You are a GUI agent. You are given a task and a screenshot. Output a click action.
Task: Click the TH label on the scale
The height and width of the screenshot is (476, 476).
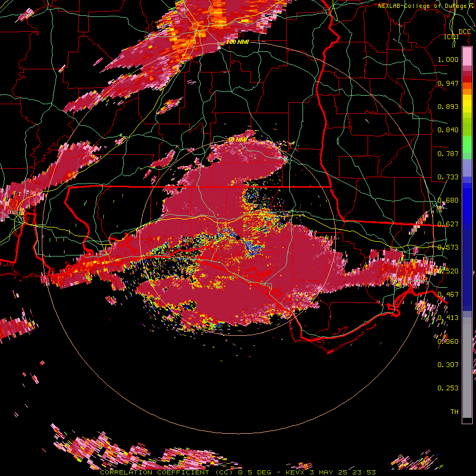pos(454,411)
